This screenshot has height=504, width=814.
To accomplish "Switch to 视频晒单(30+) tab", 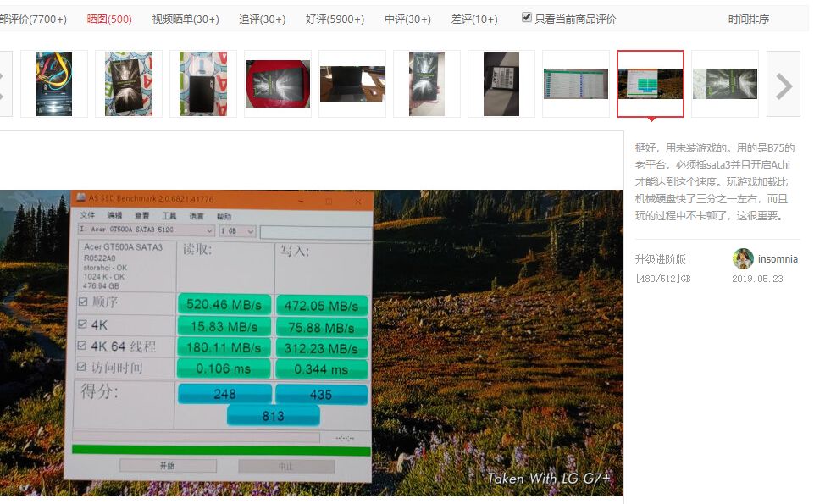I will (x=186, y=19).
